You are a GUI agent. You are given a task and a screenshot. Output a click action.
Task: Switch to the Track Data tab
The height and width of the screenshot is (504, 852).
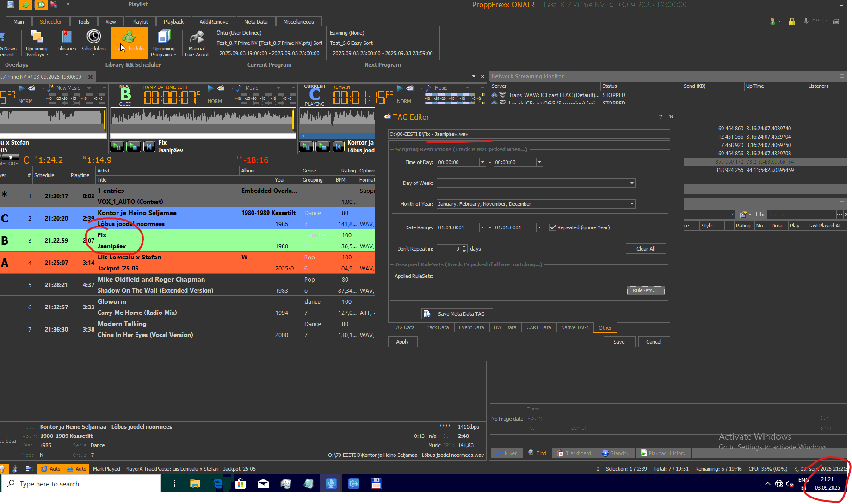point(436,327)
